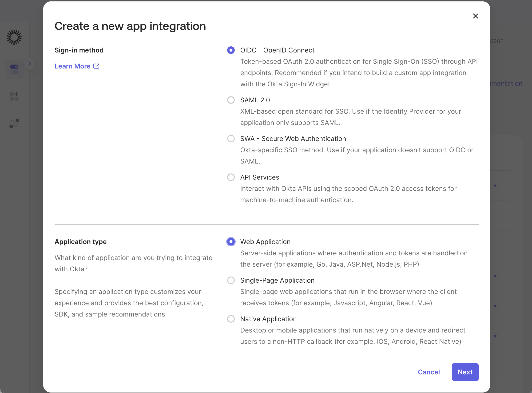This screenshot has height=393, width=532.
Task: Expand the third dropdown arrow on the background page
Action: pyautogui.click(x=495, y=306)
